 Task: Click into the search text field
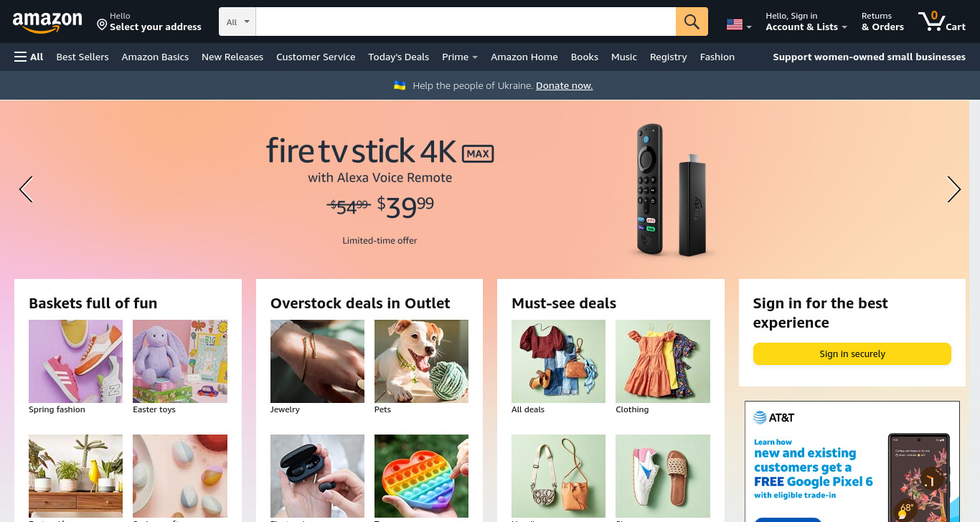pyautogui.click(x=466, y=22)
